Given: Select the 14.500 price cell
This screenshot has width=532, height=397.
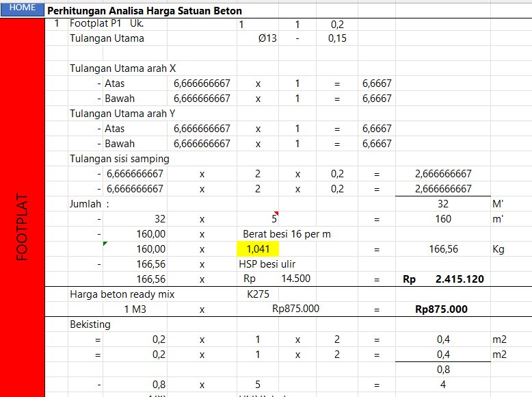Looking at the screenshot, I should (x=295, y=279).
